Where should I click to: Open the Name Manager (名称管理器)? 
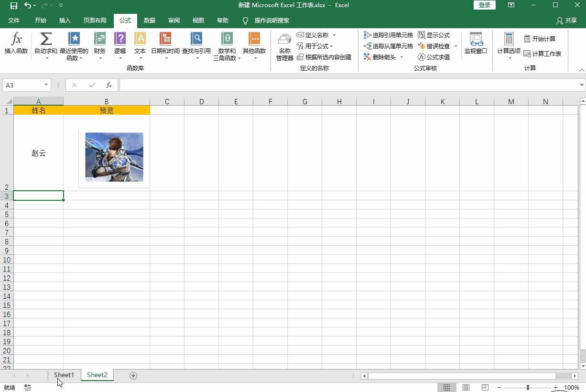285,47
